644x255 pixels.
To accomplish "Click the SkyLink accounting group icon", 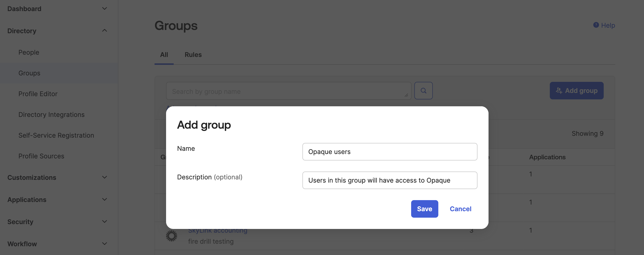I will coord(172,236).
